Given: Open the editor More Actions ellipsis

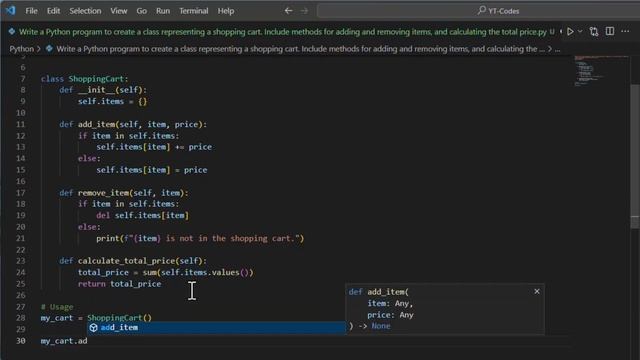Looking at the screenshot, I should [625, 31].
